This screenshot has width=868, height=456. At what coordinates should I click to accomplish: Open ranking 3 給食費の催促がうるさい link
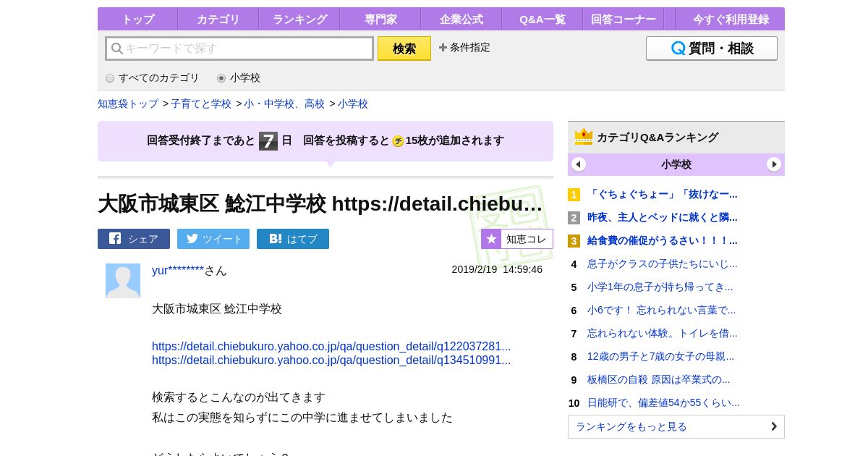[x=663, y=240]
